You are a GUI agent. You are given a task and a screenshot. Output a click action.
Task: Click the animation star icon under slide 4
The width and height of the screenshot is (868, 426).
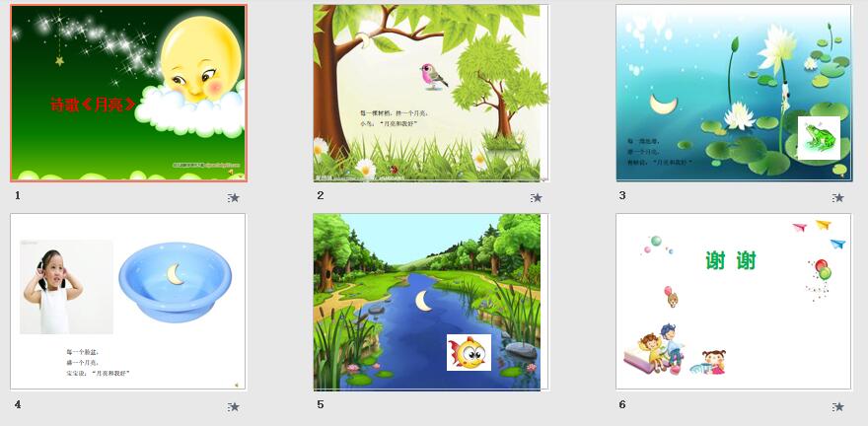click(234, 407)
